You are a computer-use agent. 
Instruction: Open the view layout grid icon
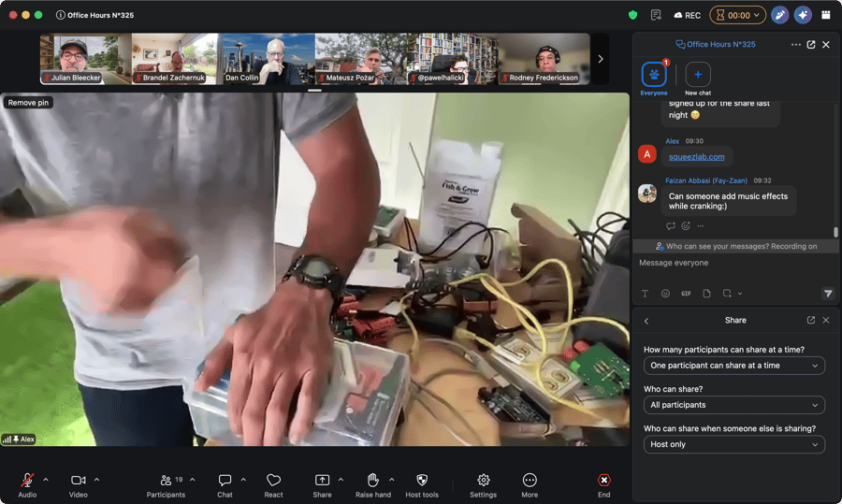click(x=826, y=15)
